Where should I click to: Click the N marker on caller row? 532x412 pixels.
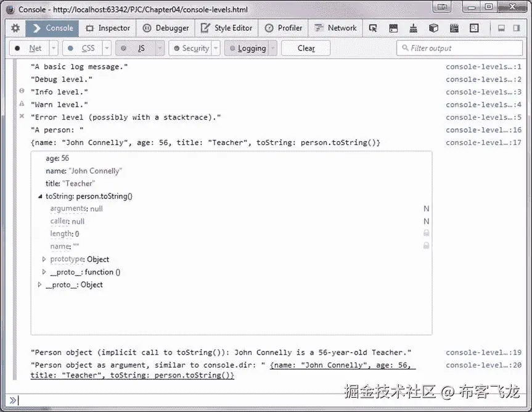pyautogui.click(x=427, y=221)
